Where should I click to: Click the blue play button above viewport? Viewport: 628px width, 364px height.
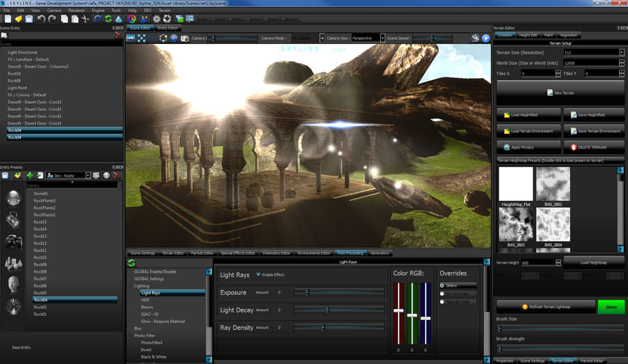(486, 38)
